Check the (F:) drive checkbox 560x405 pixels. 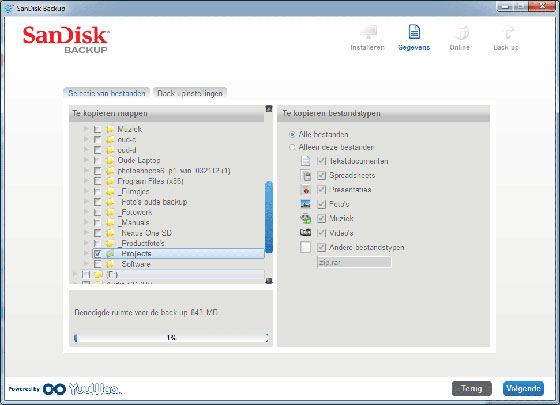[x=86, y=274]
